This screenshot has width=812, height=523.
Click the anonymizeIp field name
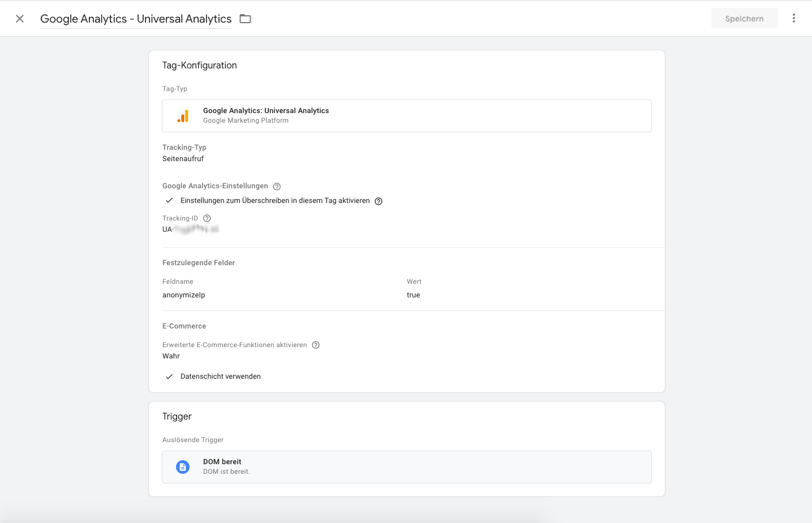(184, 295)
